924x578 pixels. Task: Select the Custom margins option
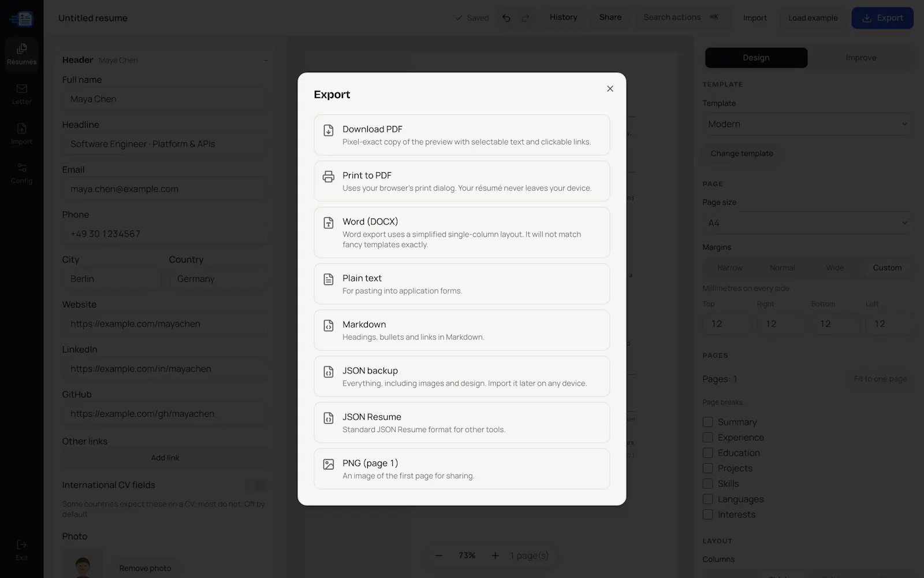click(887, 268)
